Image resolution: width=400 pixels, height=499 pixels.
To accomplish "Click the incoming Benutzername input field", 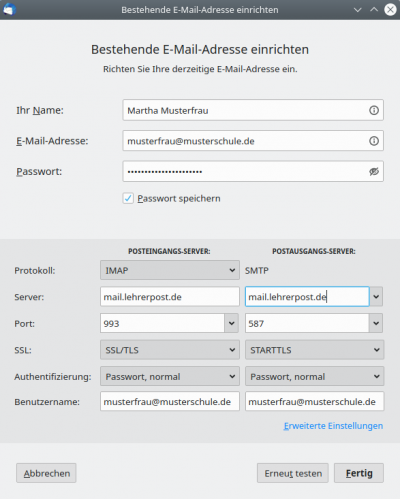I will (170, 401).
